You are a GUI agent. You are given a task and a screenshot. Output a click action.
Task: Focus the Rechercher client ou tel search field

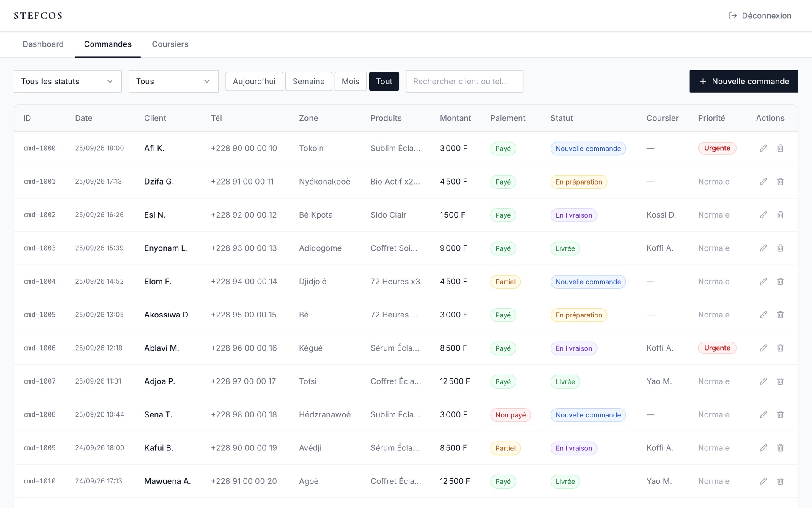(x=464, y=81)
